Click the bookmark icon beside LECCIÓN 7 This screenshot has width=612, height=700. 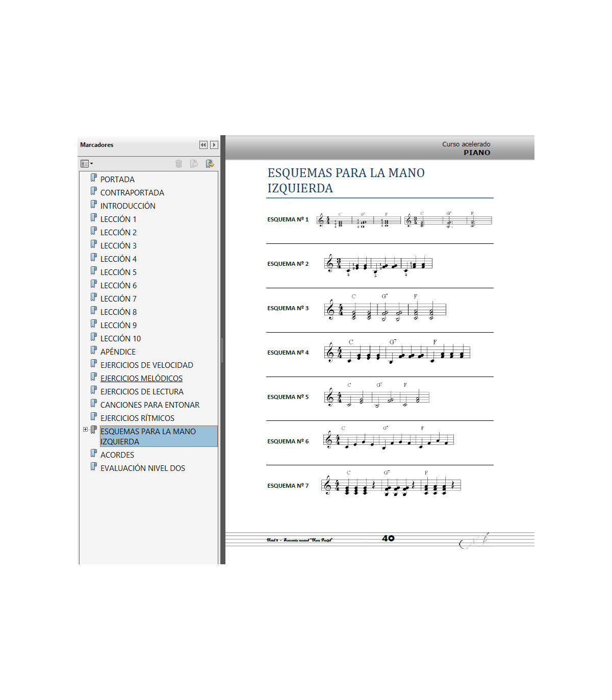[x=94, y=297]
